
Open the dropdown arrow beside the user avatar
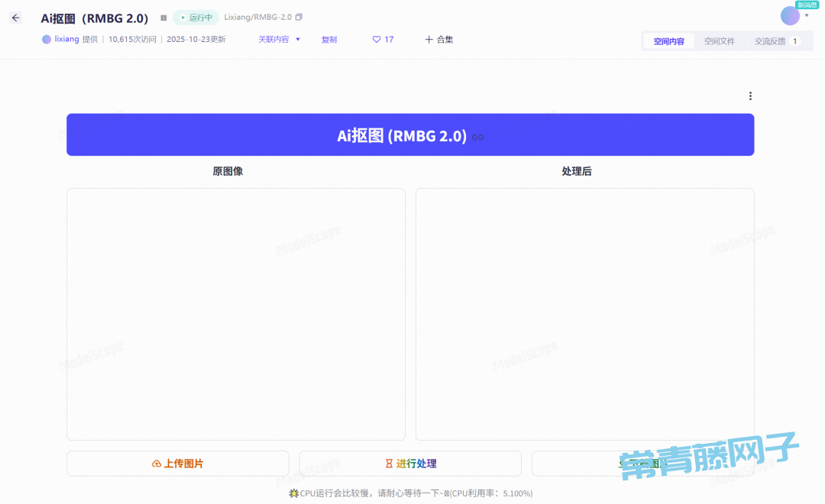point(807,16)
